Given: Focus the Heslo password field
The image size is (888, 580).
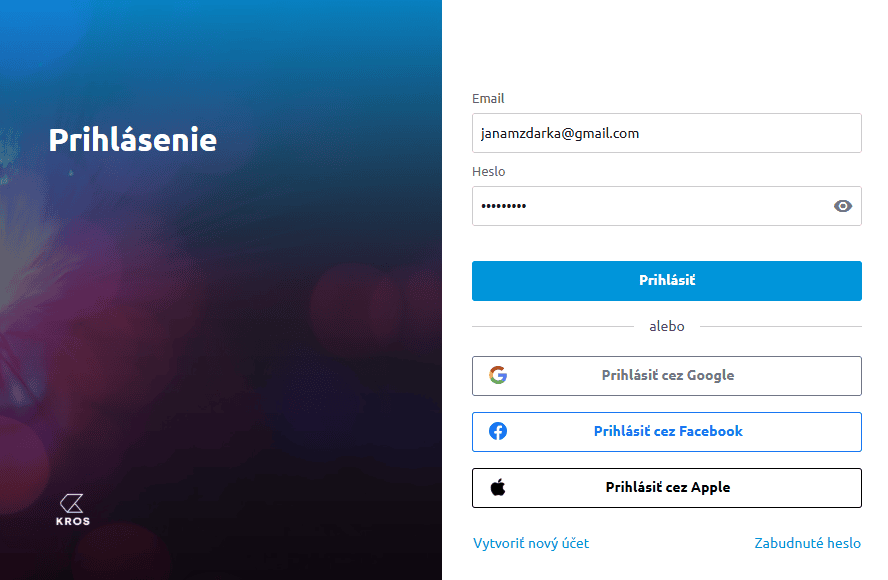Looking at the screenshot, I should [650, 206].
